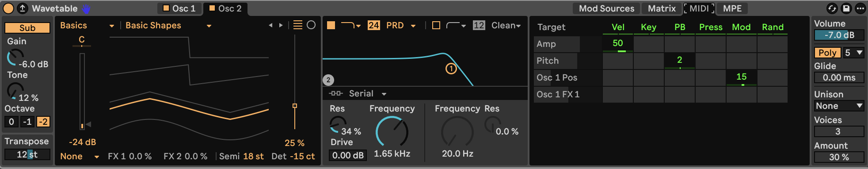Toggle Filter 2 on/off square
The height and width of the screenshot is (169, 868).
[x=436, y=25]
